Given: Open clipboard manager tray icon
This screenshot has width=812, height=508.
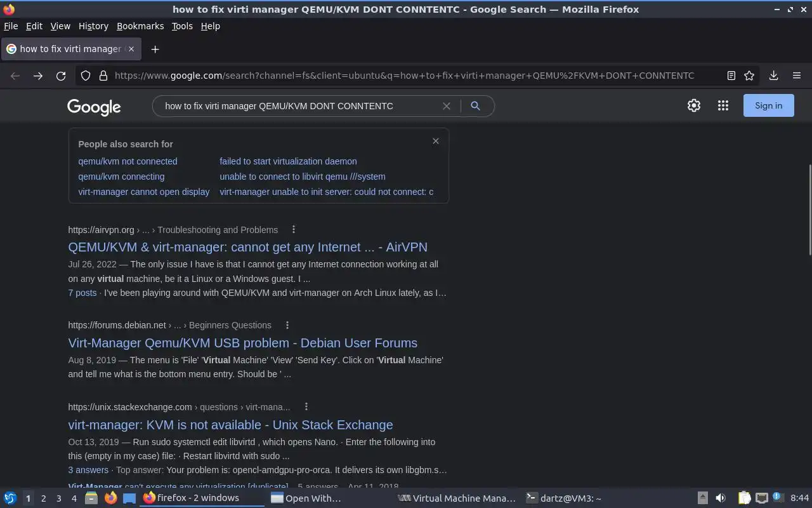Looking at the screenshot, I should (744, 498).
